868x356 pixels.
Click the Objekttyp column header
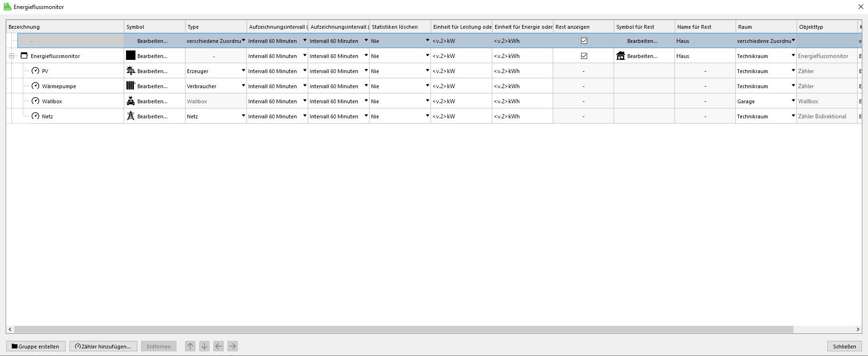(827, 27)
